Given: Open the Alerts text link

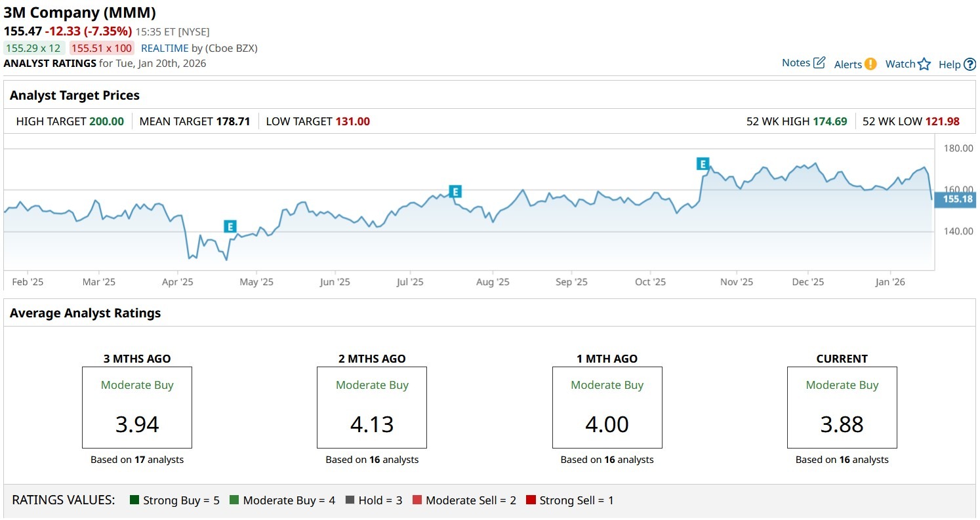Looking at the screenshot, I should click(847, 64).
